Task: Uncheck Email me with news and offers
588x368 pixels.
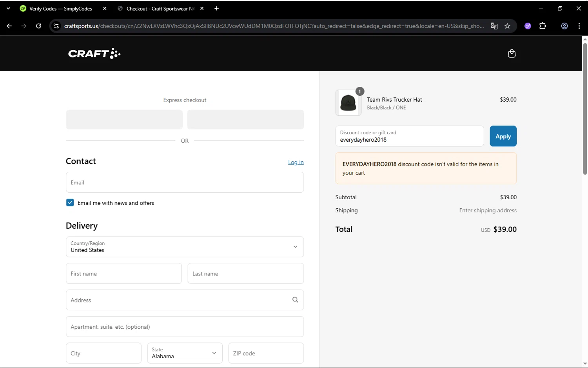Action: coord(70,203)
